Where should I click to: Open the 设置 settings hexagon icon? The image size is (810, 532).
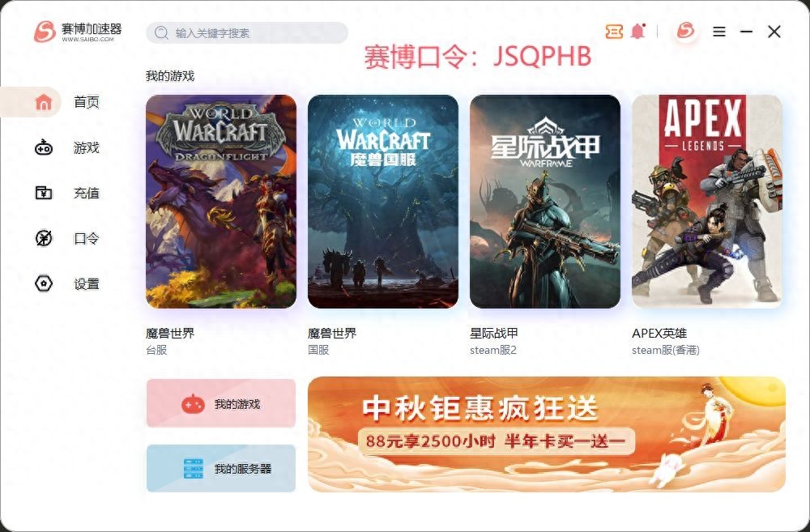pos(44,283)
